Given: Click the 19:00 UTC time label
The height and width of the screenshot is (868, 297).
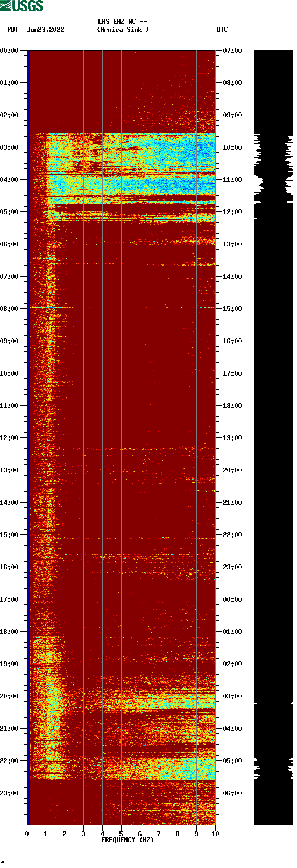Looking at the screenshot, I should click(232, 438).
